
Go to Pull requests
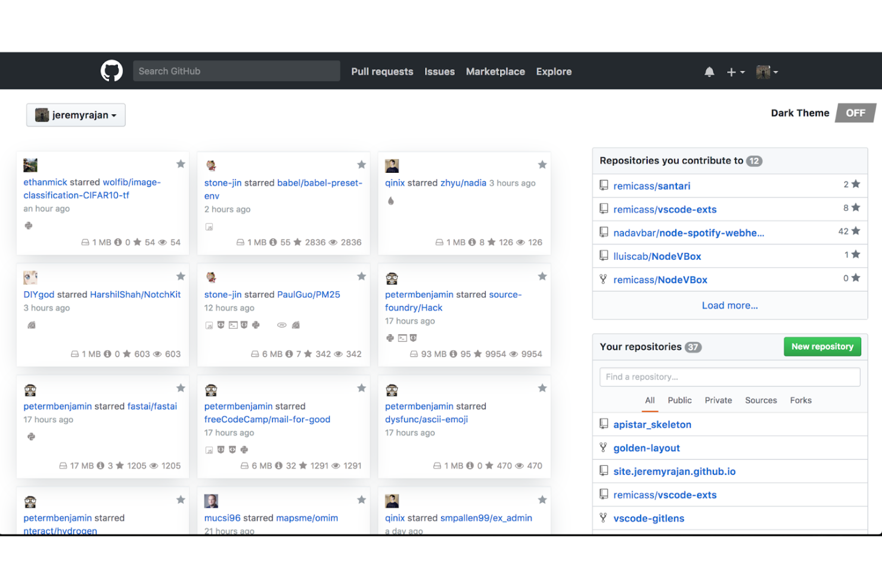click(x=382, y=71)
